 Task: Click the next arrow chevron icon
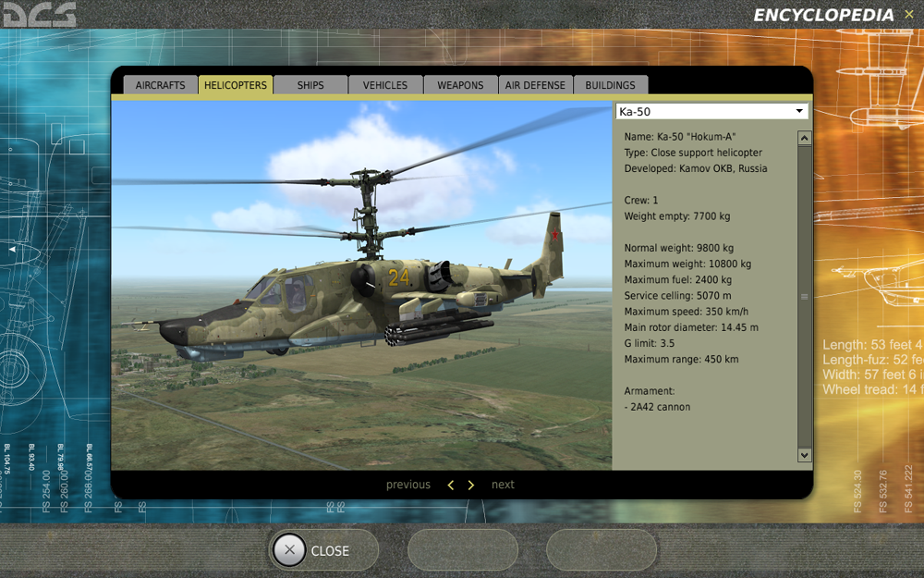[x=471, y=485]
